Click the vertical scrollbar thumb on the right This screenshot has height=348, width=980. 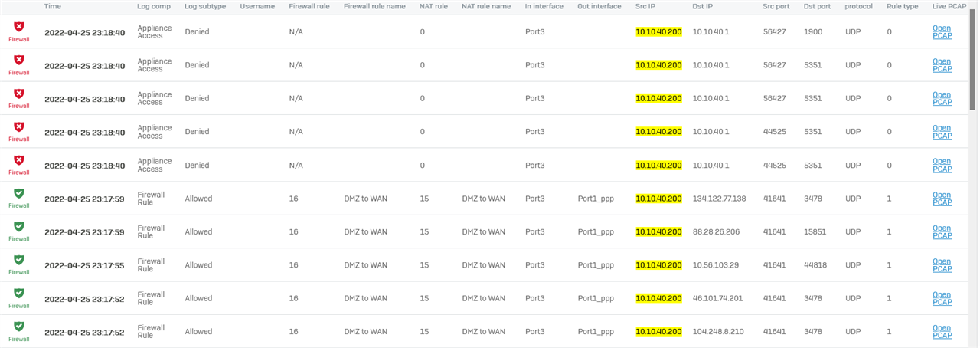click(x=974, y=57)
